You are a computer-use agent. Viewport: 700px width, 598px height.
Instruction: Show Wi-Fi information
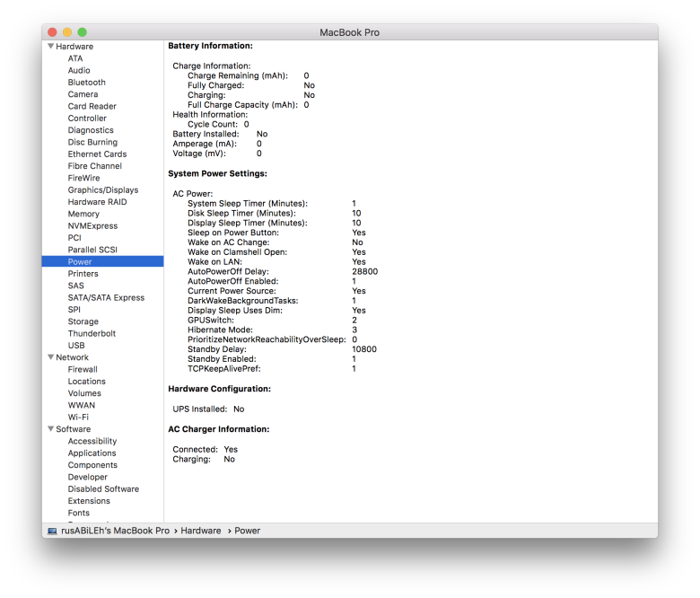click(78, 418)
